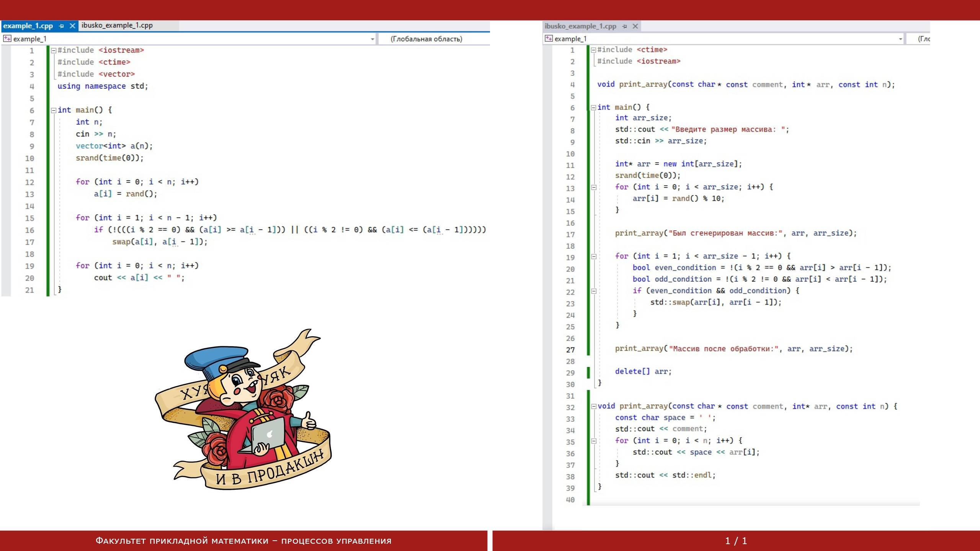Open the example_1 project dropdown in right editor
980x551 pixels.
pyautogui.click(x=900, y=39)
